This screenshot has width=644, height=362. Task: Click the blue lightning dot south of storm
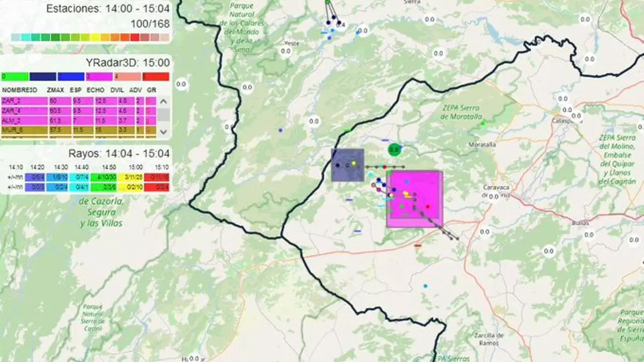click(x=426, y=286)
